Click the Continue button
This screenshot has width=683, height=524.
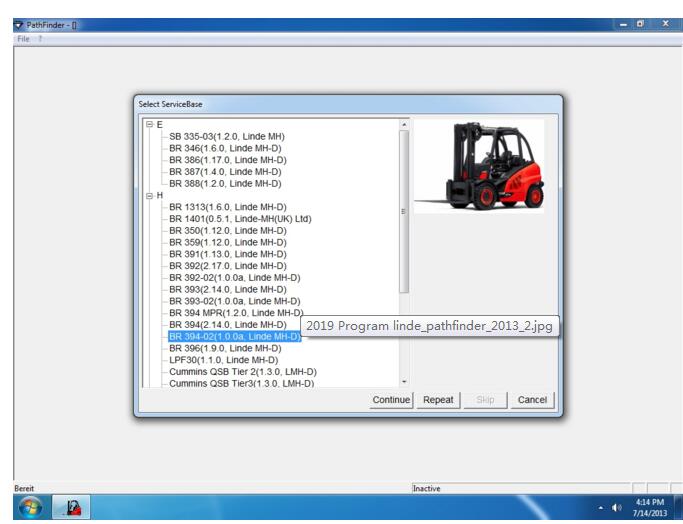click(x=391, y=400)
